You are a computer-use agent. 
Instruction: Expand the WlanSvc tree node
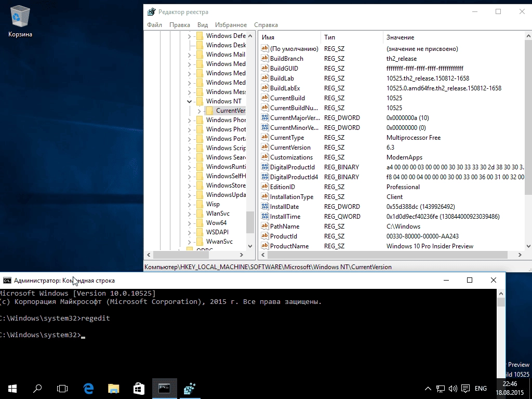(189, 214)
